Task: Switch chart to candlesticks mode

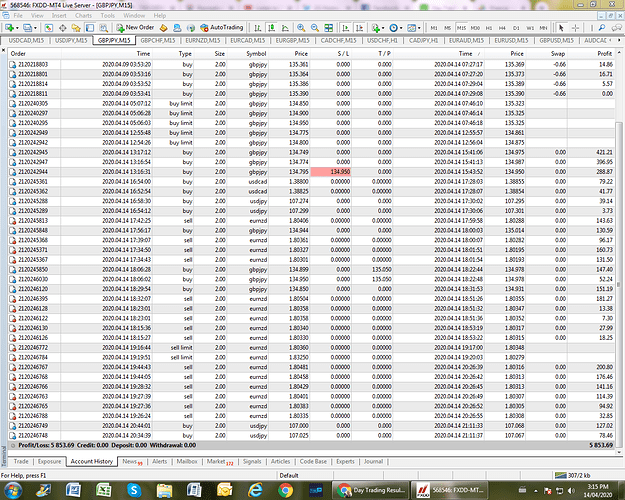Action: click(x=271, y=28)
